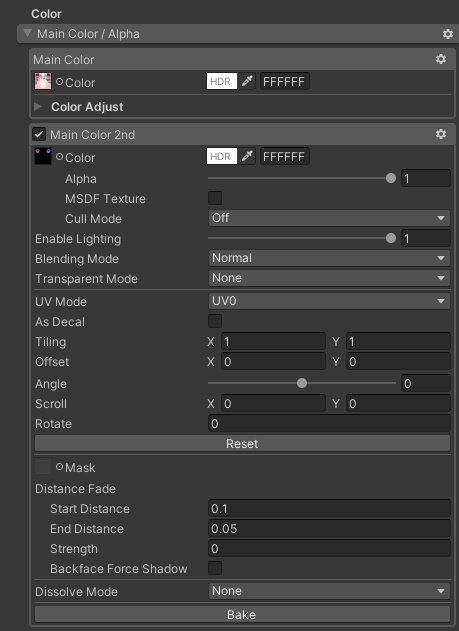This screenshot has width=459, height=631.
Task: Click the Enable Lighting slider handle
Action: [x=391, y=238]
